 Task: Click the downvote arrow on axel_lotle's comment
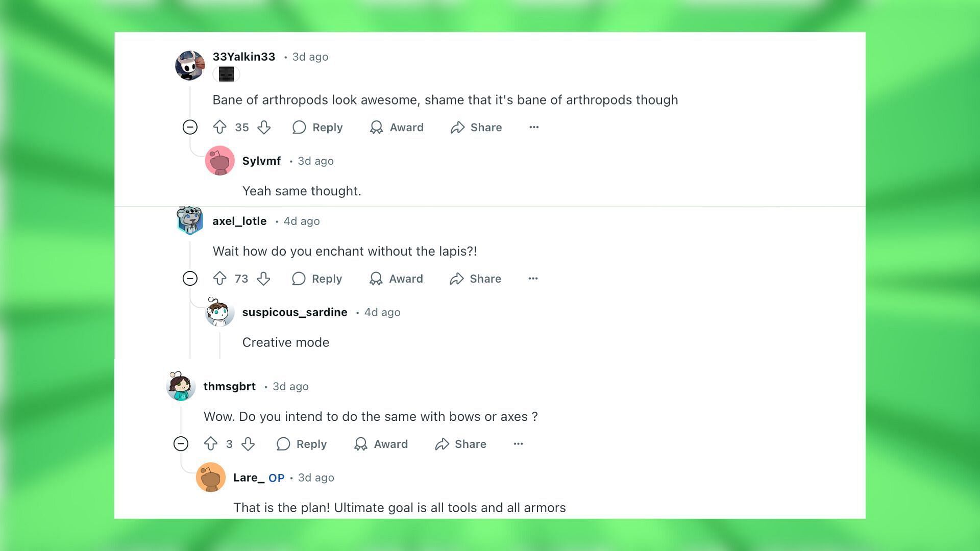click(x=263, y=279)
